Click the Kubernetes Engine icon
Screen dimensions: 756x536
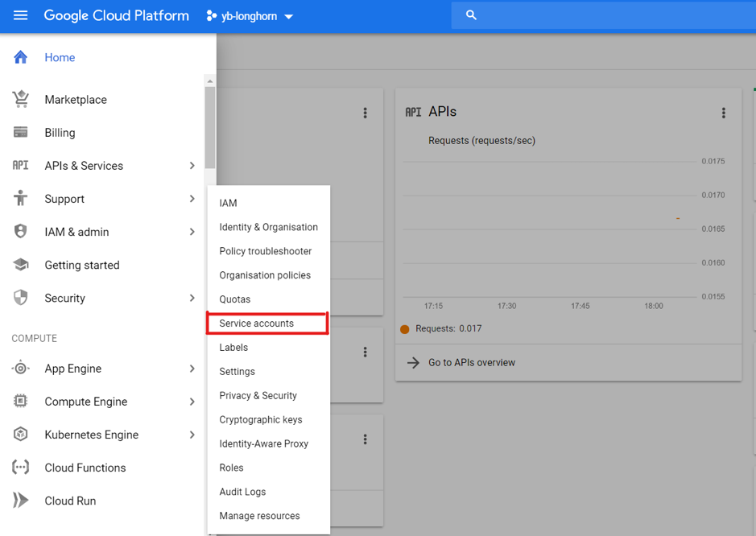[21, 435]
